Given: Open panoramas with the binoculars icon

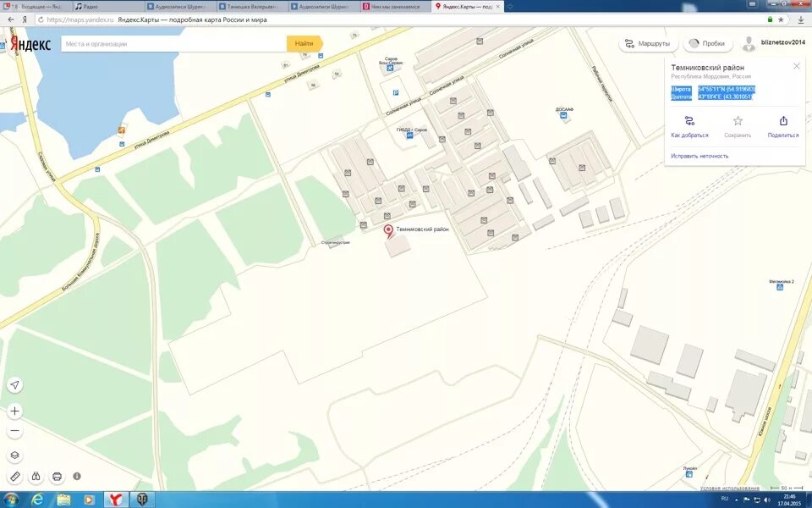Looking at the screenshot, I should point(36,477).
